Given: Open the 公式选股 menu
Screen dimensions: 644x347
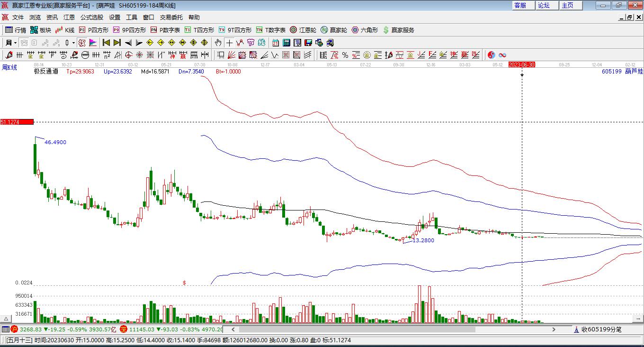Looking at the screenshot, I should coord(91,18).
